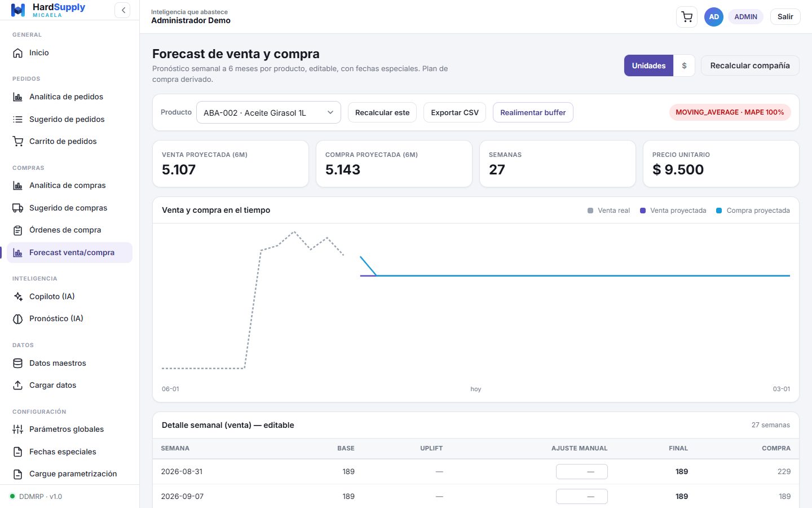Toggle the Venta real legend series
This screenshot has width=812, height=508.
(x=608, y=211)
